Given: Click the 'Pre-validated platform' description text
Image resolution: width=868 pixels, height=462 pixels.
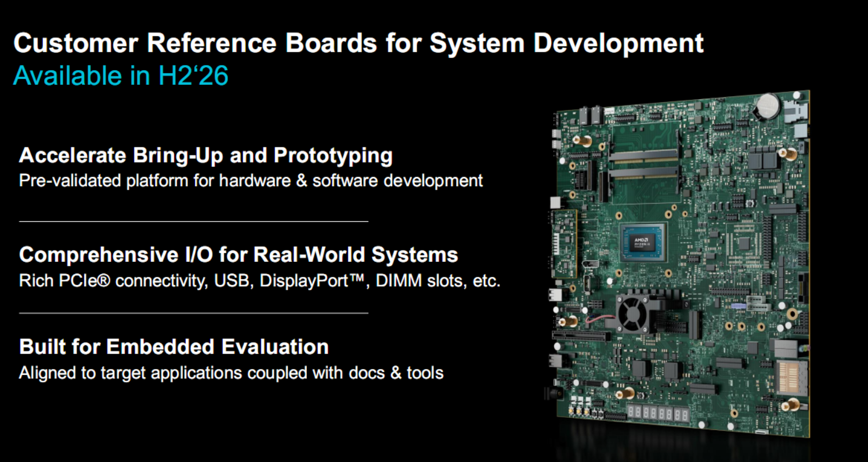Looking at the screenshot, I should pos(251,181).
